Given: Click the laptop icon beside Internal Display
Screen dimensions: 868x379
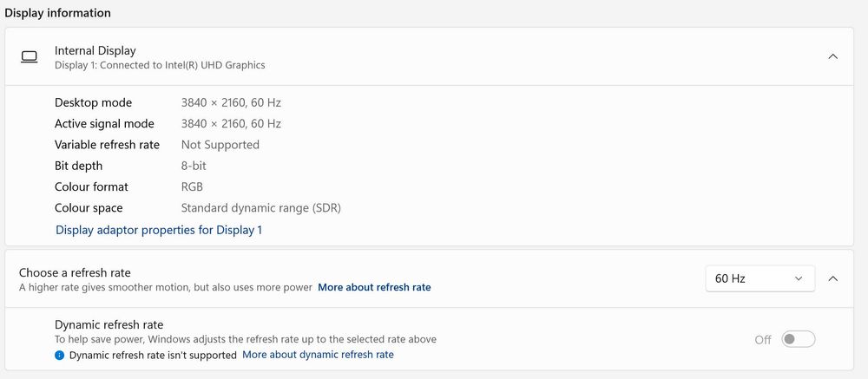Looking at the screenshot, I should pos(30,57).
